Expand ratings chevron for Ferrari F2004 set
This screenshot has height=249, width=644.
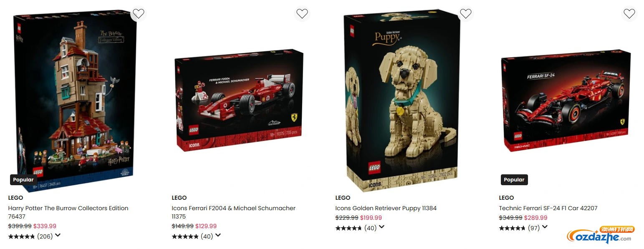click(x=218, y=236)
